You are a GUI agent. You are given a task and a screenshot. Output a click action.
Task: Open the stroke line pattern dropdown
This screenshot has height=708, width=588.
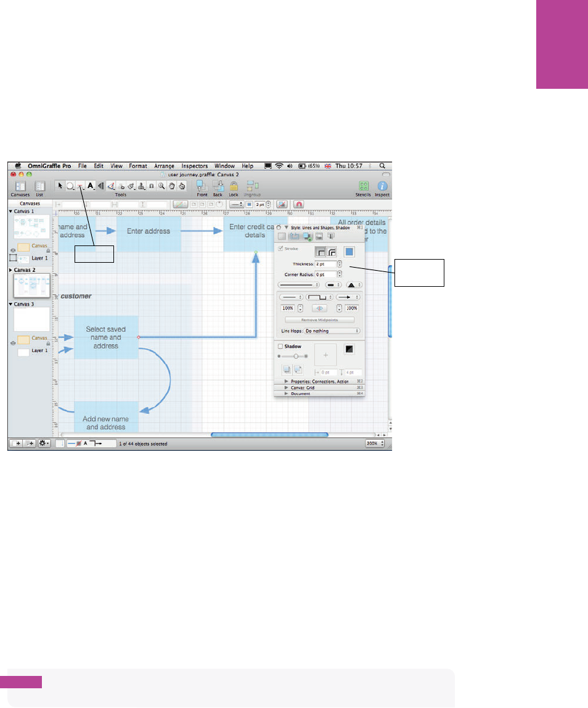click(x=299, y=285)
